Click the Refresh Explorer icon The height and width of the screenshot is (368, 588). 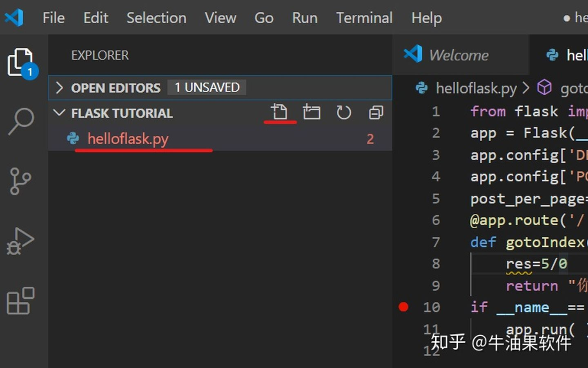[x=344, y=112]
